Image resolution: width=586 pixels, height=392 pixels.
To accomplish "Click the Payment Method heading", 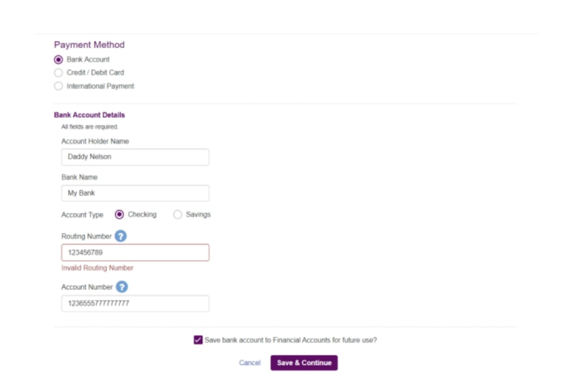I will coord(89,45).
